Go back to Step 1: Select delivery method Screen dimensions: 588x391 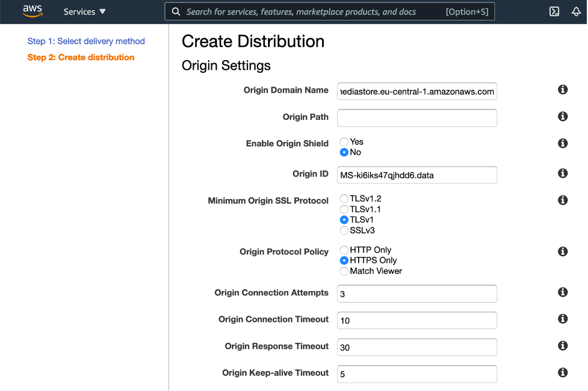[85, 41]
